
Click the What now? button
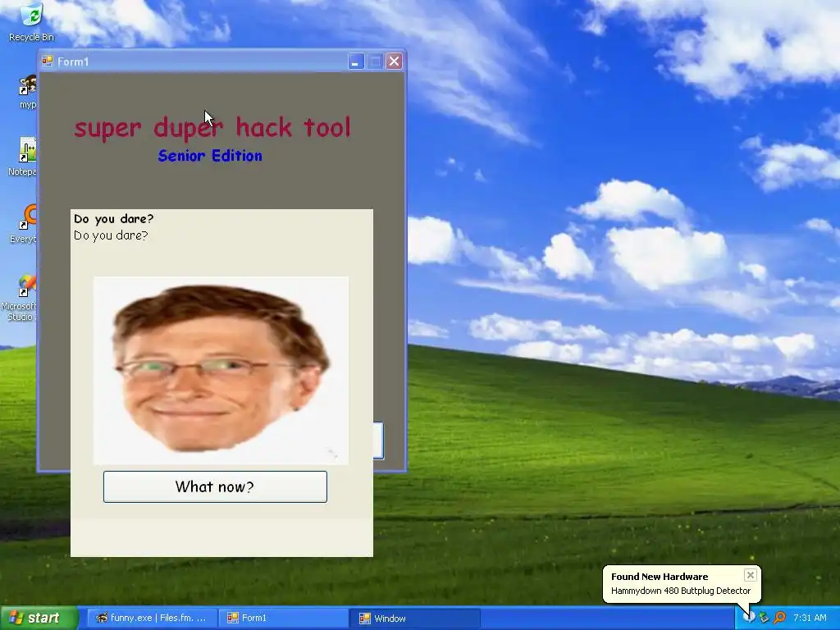(x=215, y=486)
